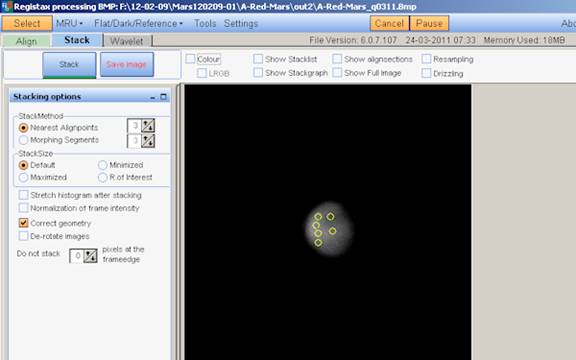Viewport: 576px width, 360px height.
Task: Switch to the Align tab
Action: [26, 41]
